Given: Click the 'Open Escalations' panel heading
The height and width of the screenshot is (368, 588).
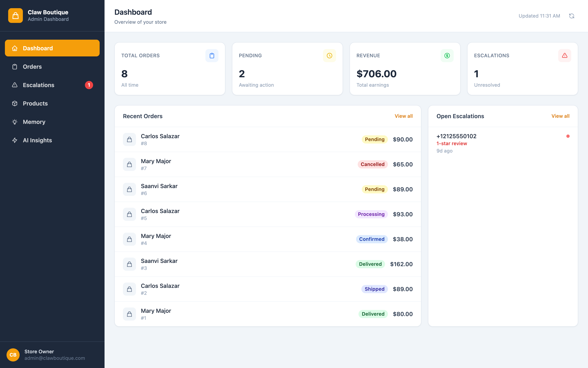Looking at the screenshot, I should pyautogui.click(x=460, y=116).
